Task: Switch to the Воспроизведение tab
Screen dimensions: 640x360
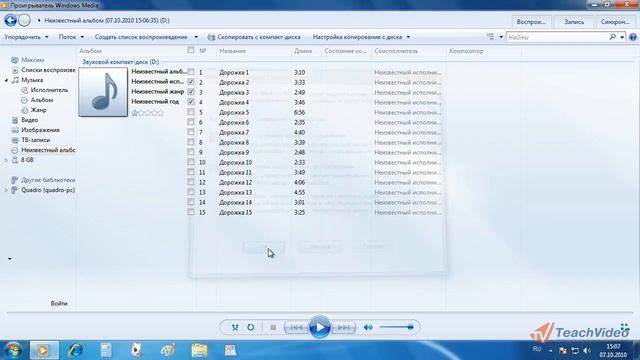Action: pos(531,22)
